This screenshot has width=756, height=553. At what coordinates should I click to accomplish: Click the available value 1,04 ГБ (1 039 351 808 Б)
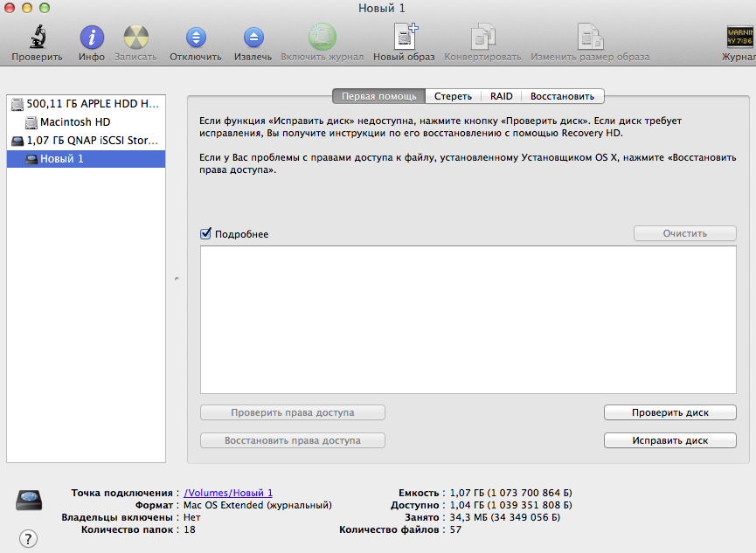[511, 505]
